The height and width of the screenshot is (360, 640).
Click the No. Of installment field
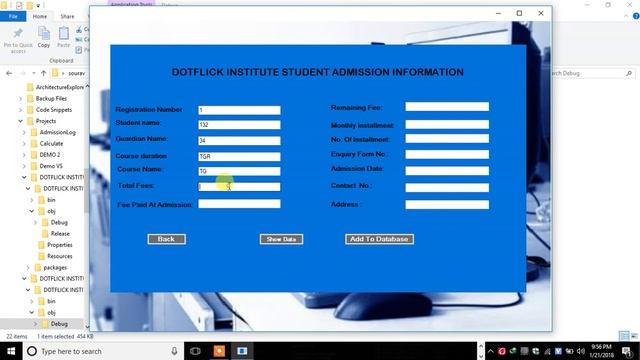[447, 139]
